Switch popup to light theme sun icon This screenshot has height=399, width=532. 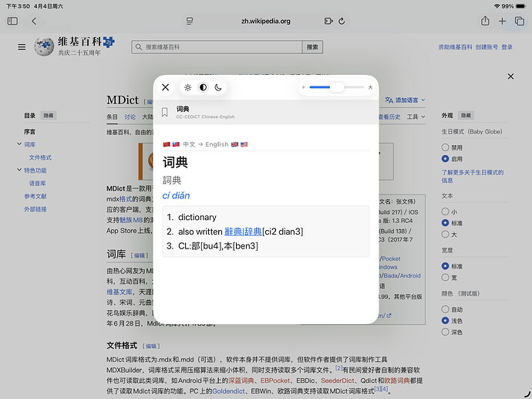(187, 87)
